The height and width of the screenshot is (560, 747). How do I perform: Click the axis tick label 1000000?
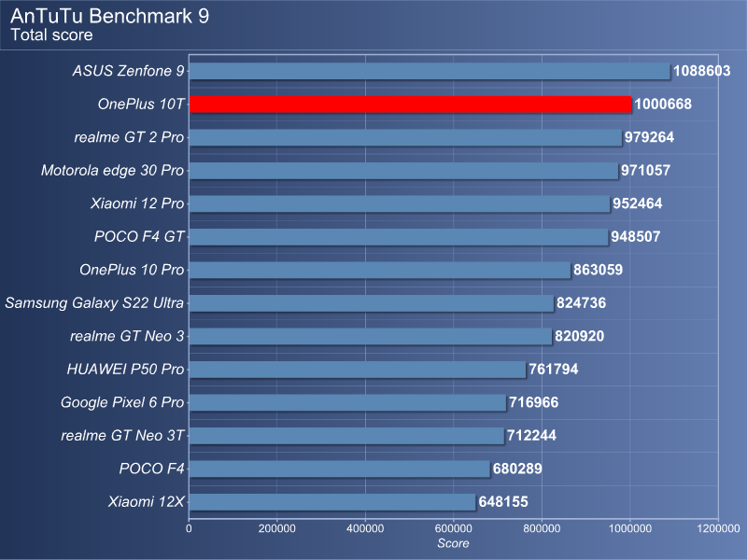630,528
